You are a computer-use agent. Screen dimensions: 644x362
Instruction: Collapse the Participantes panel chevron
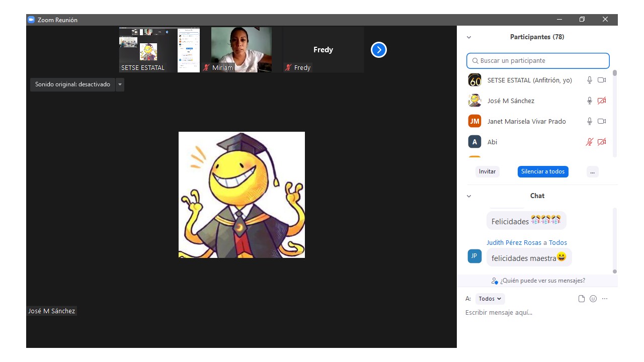[469, 37]
